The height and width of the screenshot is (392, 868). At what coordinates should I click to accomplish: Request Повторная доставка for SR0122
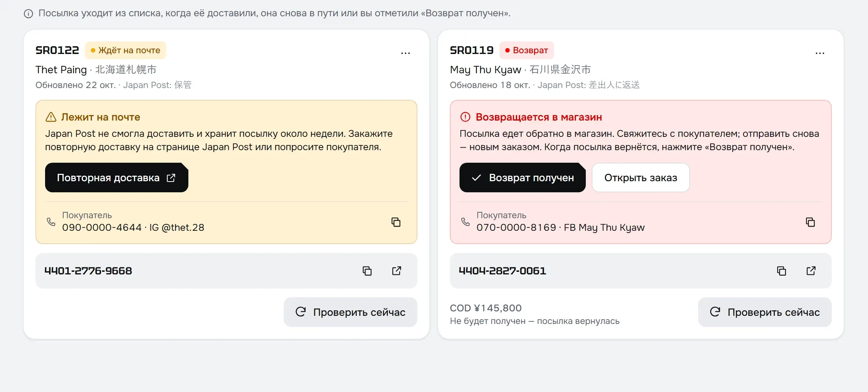pyautogui.click(x=117, y=178)
